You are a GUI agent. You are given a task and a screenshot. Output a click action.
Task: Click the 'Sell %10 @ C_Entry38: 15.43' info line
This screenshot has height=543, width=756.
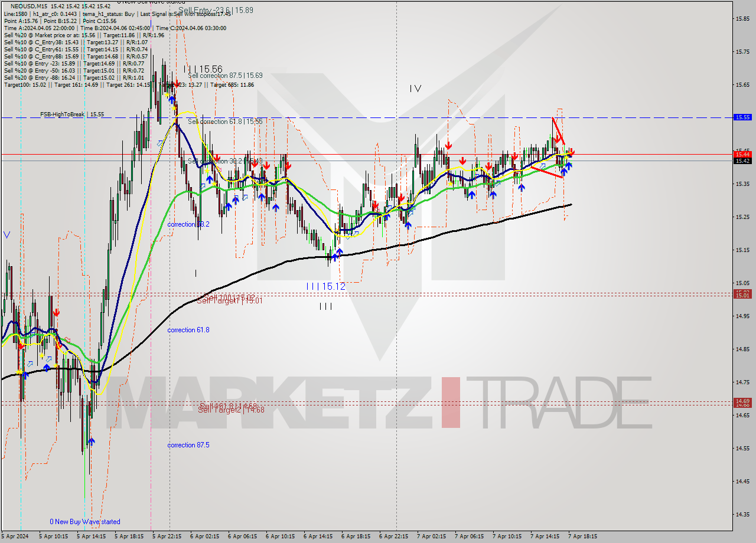(x=75, y=42)
